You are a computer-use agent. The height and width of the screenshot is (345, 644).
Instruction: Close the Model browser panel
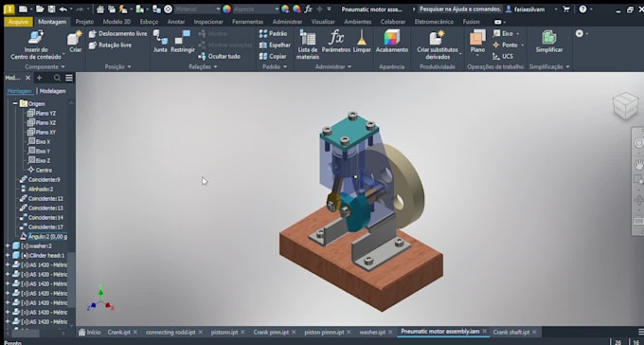click(x=27, y=78)
